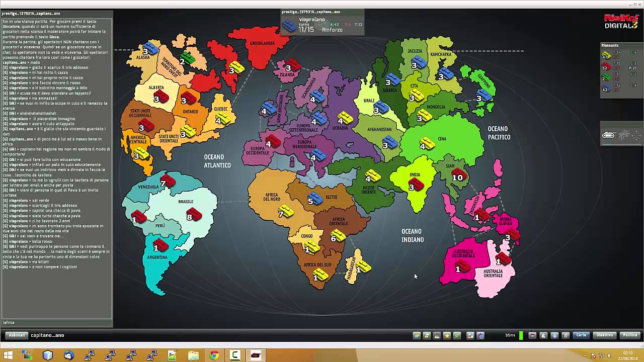Click the red tank on Siam territory
Viewport: 644px width, 362px height.
pos(459,176)
